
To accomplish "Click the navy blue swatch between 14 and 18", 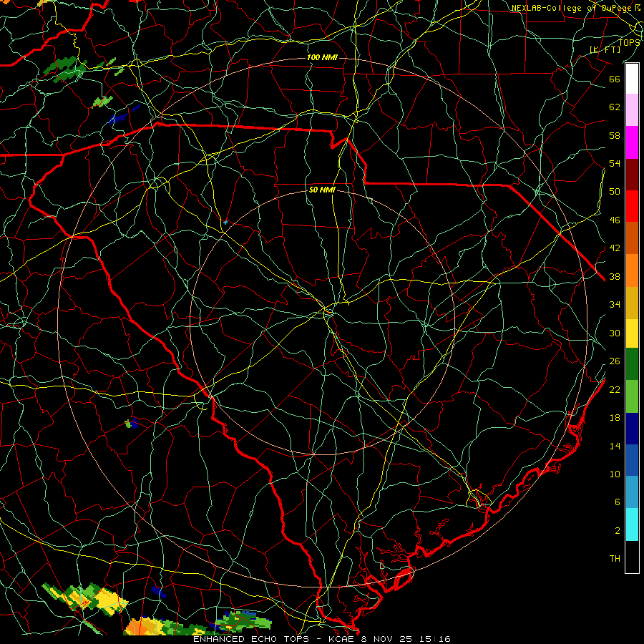I will pyautogui.click(x=632, y=429).
